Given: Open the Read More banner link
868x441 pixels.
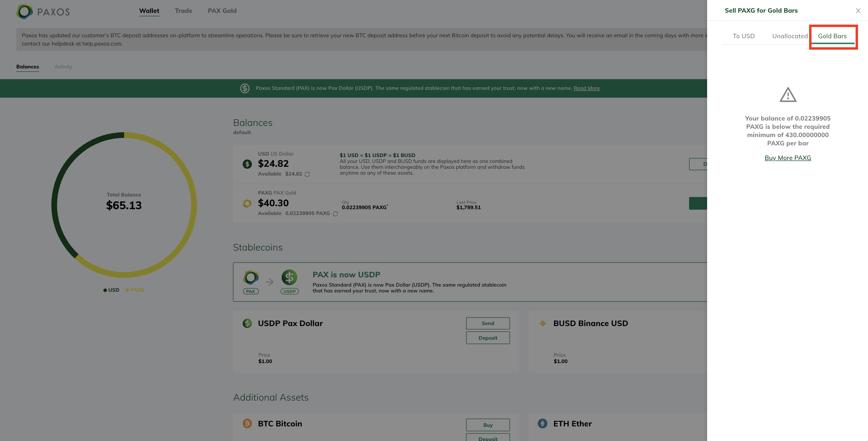Looking at the screenshot, I should point(586,88).
